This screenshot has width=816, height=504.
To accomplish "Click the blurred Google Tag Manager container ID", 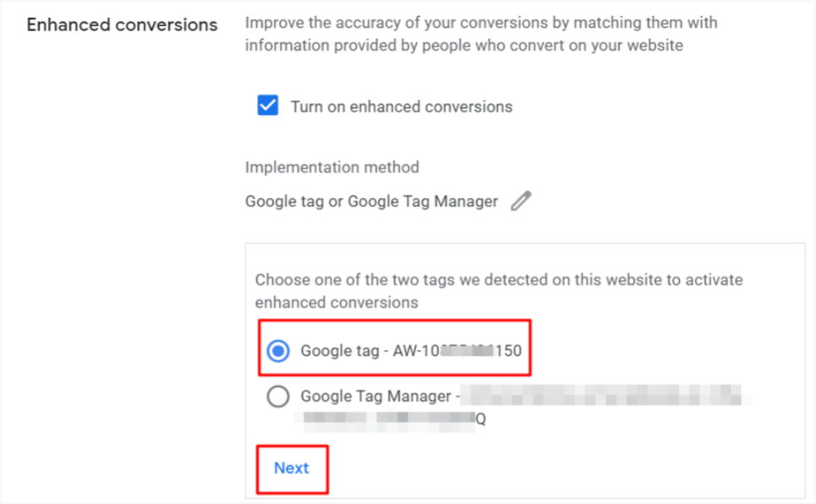I will (x=604, y=395).
